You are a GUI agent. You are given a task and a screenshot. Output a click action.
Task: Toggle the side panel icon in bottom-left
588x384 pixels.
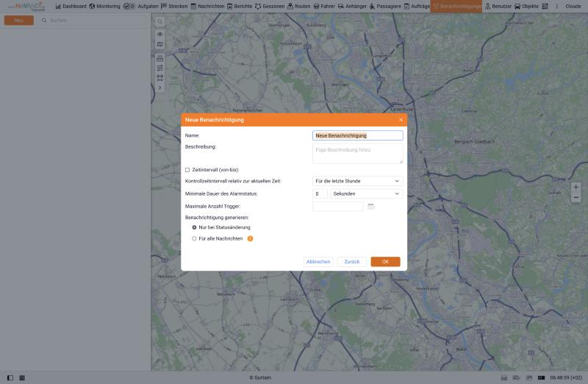coord(10,378)
